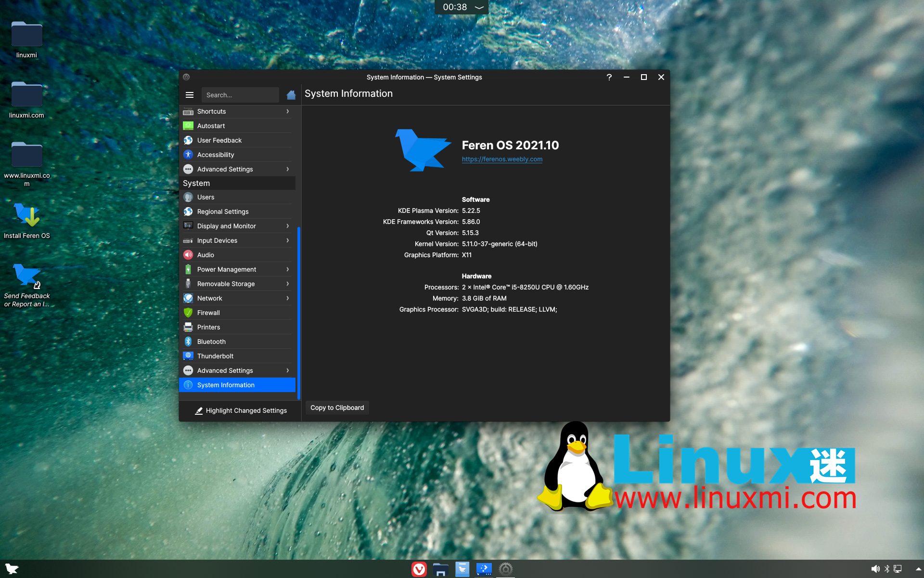Open the www.linuxmi.com desktop folder

click(27, 164)
